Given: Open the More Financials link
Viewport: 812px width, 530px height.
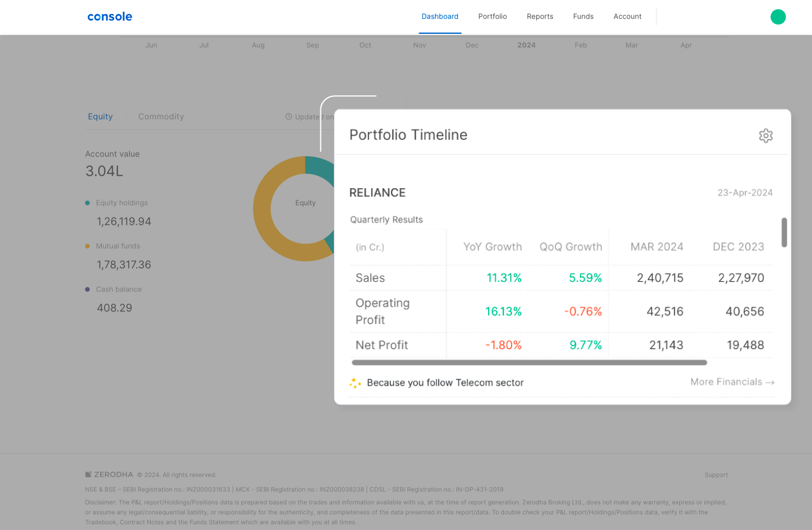Looking at the screenshot, I should point(732,382).
